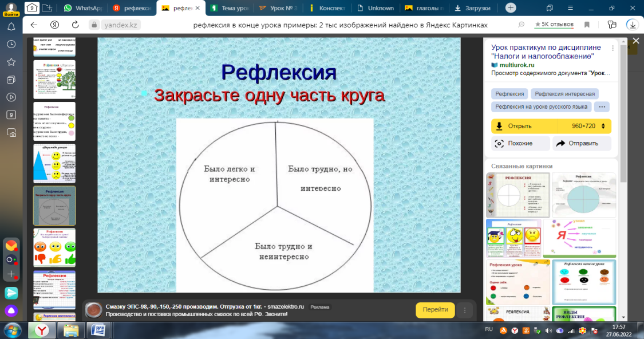The height and width of the screenshot is (339, 644).
Task: Click the Yandex Я home button
Action: point(54,25)
